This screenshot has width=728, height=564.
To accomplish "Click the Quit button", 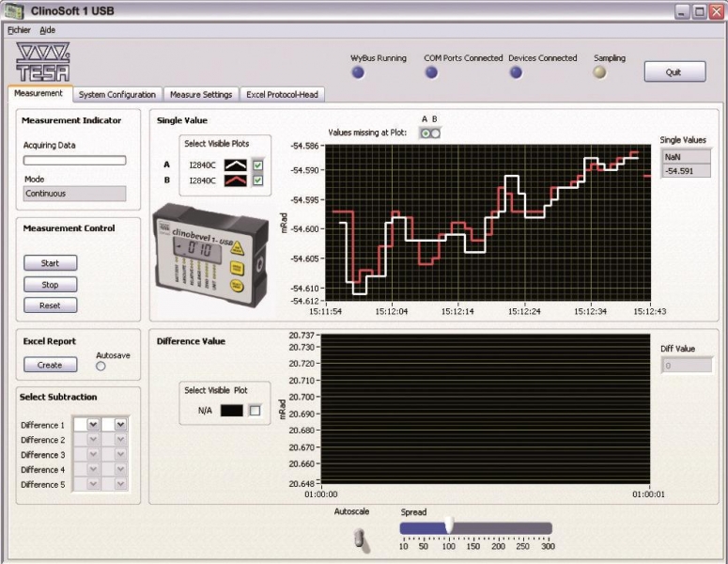I will click(674, 72).
